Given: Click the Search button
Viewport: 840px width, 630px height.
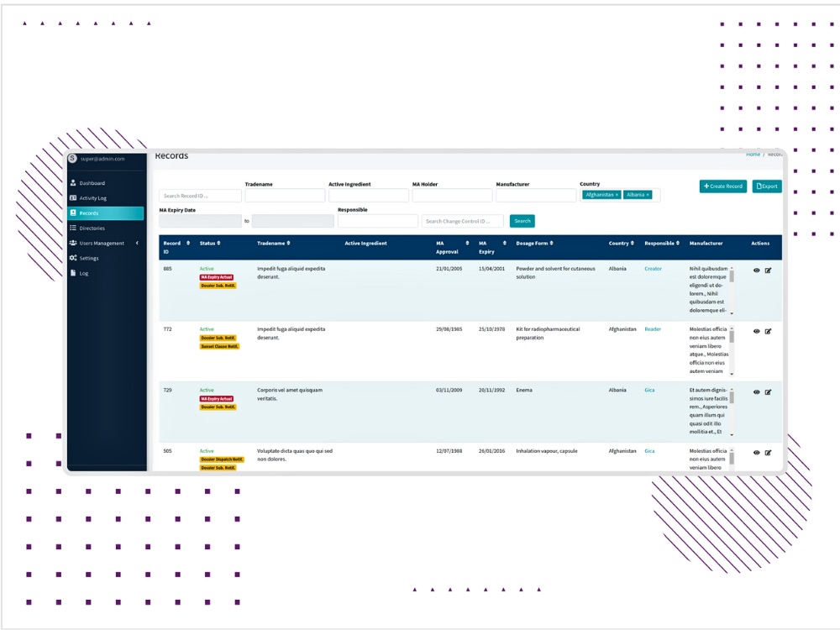Looking at the screenshot, I should (522, 221).
